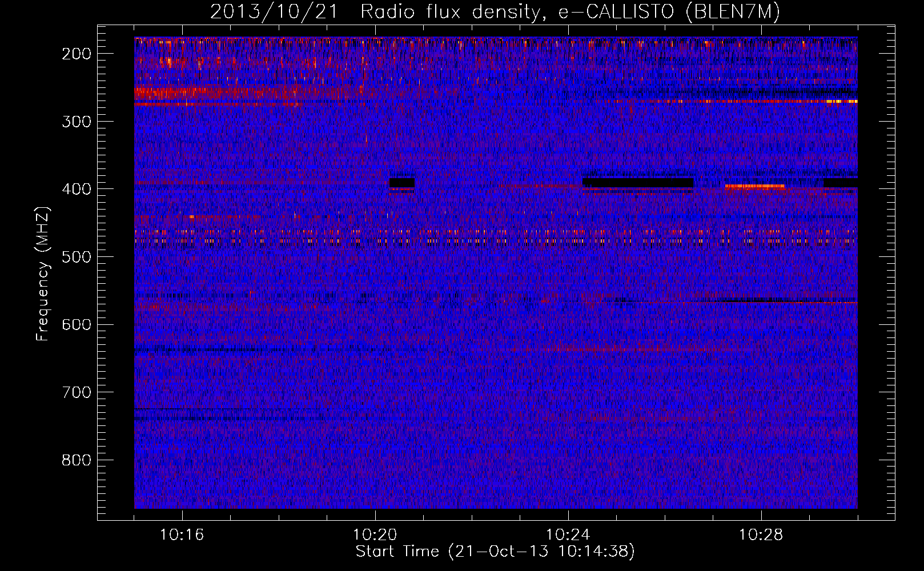Click the 10:20 time tick label
The width and height of the screenshot is (924, 571).
click(375, 535)
